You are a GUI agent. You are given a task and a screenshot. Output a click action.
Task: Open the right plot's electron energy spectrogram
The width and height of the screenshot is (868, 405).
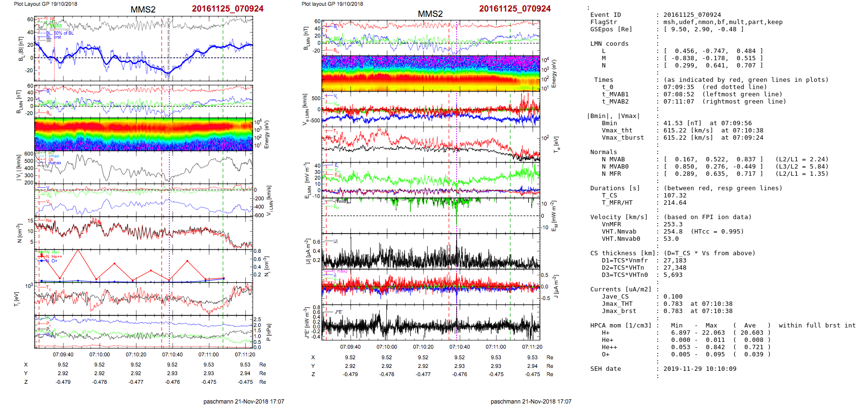(x=431, y=73)
